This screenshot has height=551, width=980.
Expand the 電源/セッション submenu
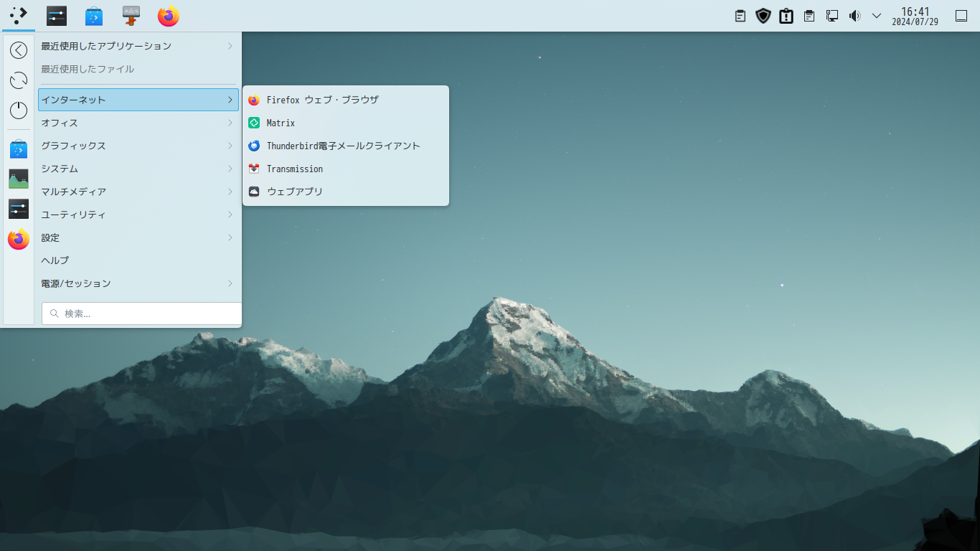[x=138, y=283]
